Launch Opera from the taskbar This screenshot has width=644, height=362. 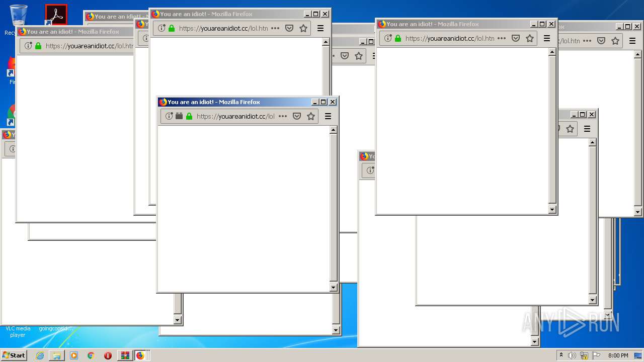tap(108, 355)
